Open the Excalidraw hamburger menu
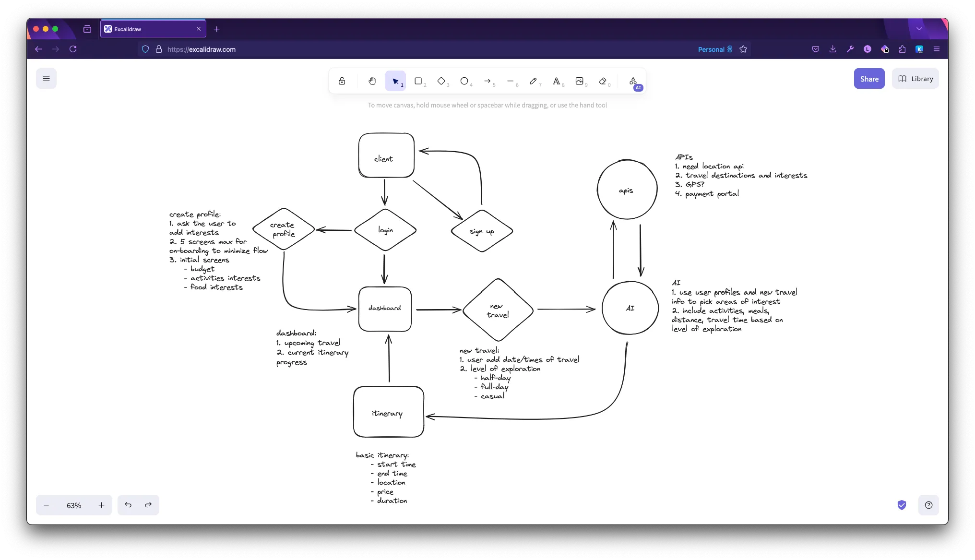Screen dimensions: 975x560 click(46, 78)
